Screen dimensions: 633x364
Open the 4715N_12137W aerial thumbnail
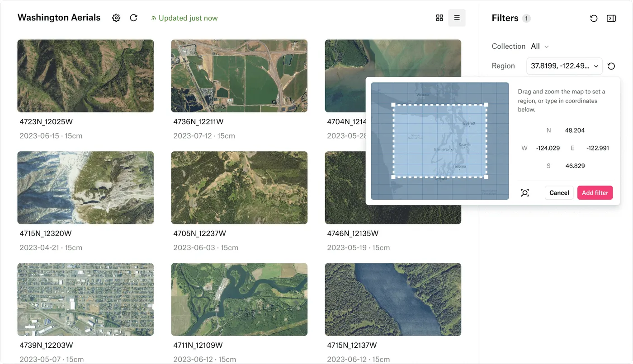click(x=393, y=299)
